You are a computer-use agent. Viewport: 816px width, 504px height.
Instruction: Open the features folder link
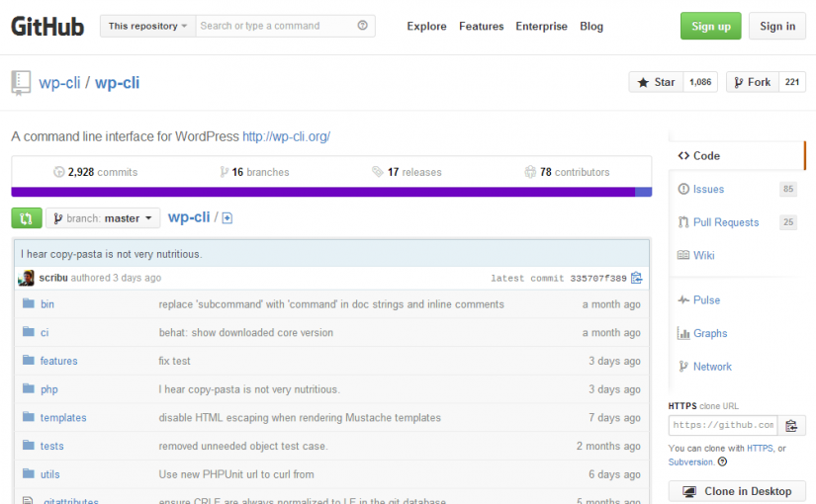(58, 361)
